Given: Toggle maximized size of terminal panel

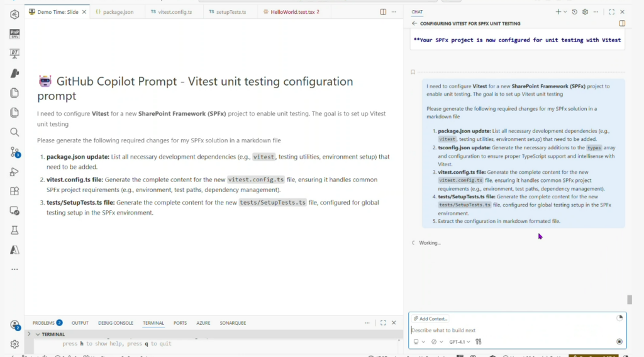Looking at the screenshot, I should pyautogui.click(x=383, y=323).
